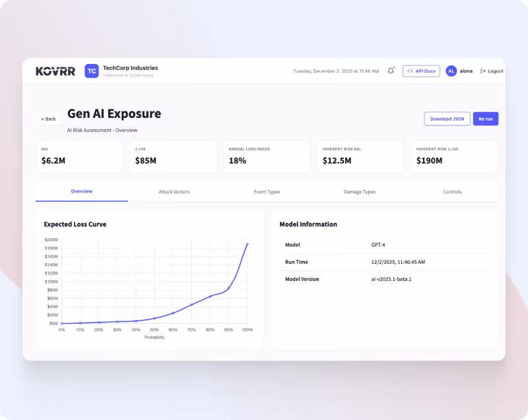This screenshot has height=420, width=528.
Task: Open the Attack Vectors tab
Action: point(174,192)
